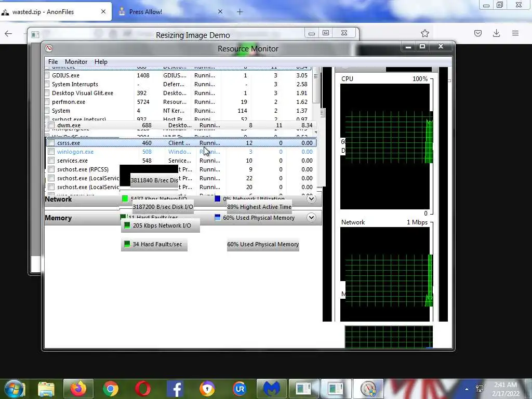Click the green swatch beside 205 Kbps Network I/O
The width and height of the screenshot is (532, 399).
[x=127, y=225]
